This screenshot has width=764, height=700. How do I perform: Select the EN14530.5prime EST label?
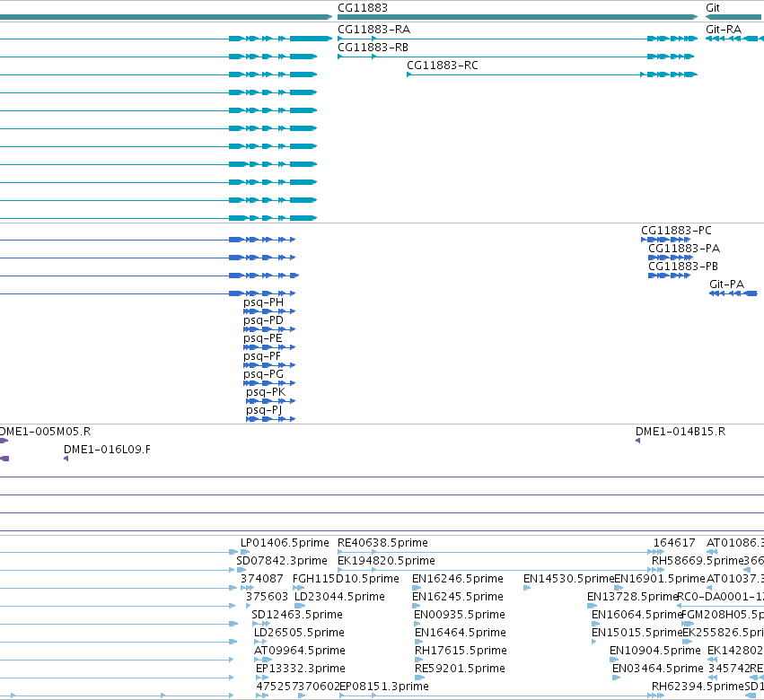568,579
